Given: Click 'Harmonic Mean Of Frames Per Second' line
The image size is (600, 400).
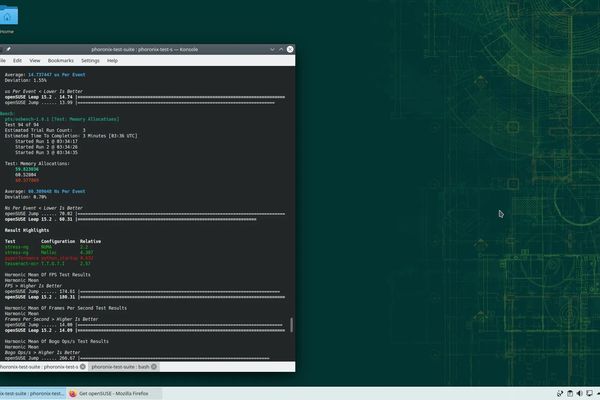Looking at the screenshot, I should pos(65,308).
